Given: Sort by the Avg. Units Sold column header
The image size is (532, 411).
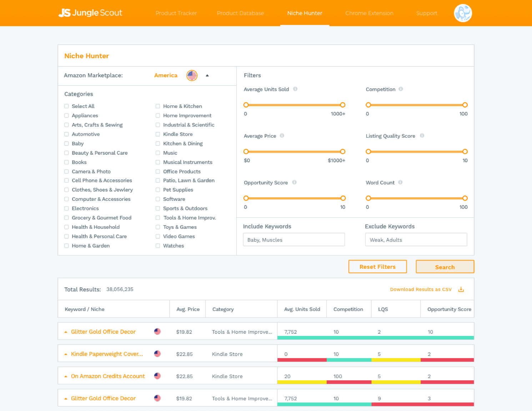Looking at the screenshot, I should [x=302, y=309].
